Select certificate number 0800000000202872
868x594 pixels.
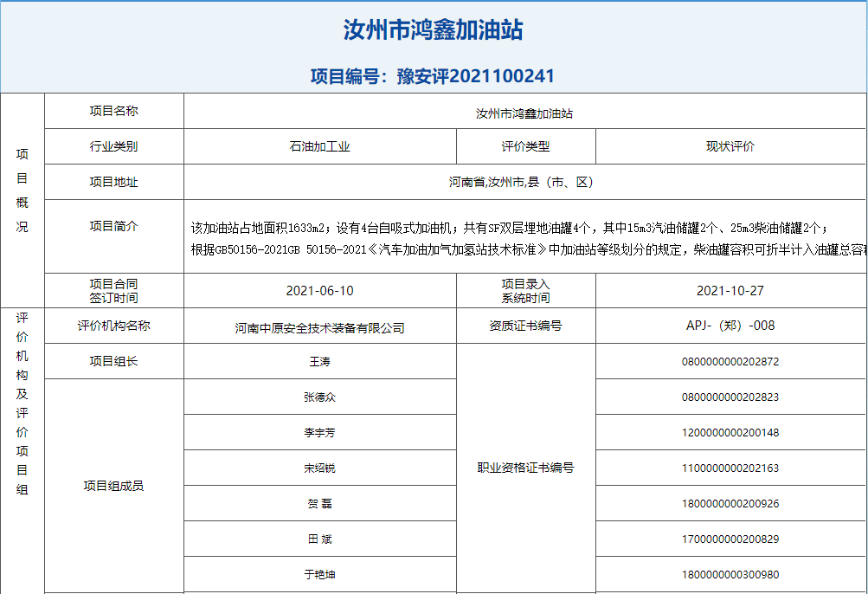point(730,362)
